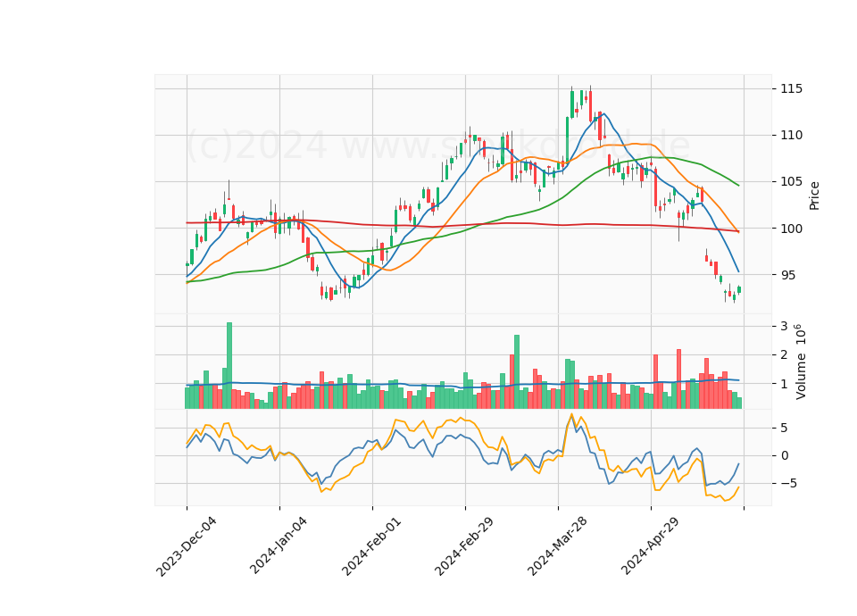This screenshot has height=616, width=857.
Task: Select the volume axis tick label 3
Action: click(x=785, y=327)
